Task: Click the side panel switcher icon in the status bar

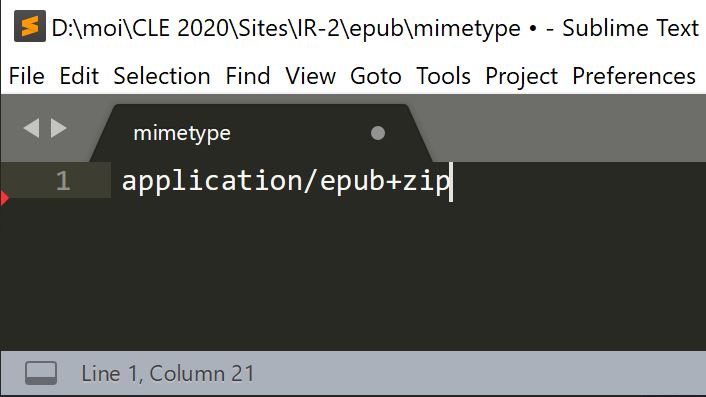Action: 41,373
